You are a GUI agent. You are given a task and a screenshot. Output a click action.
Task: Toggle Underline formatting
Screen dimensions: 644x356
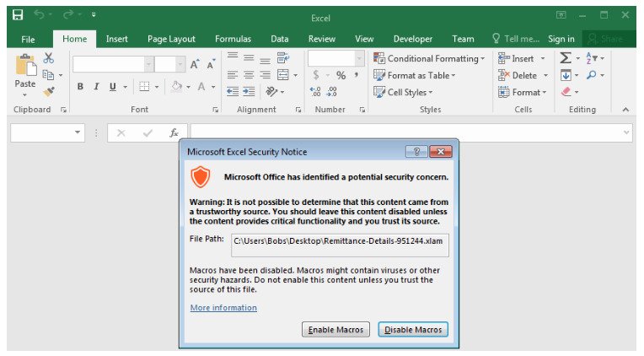113,87
